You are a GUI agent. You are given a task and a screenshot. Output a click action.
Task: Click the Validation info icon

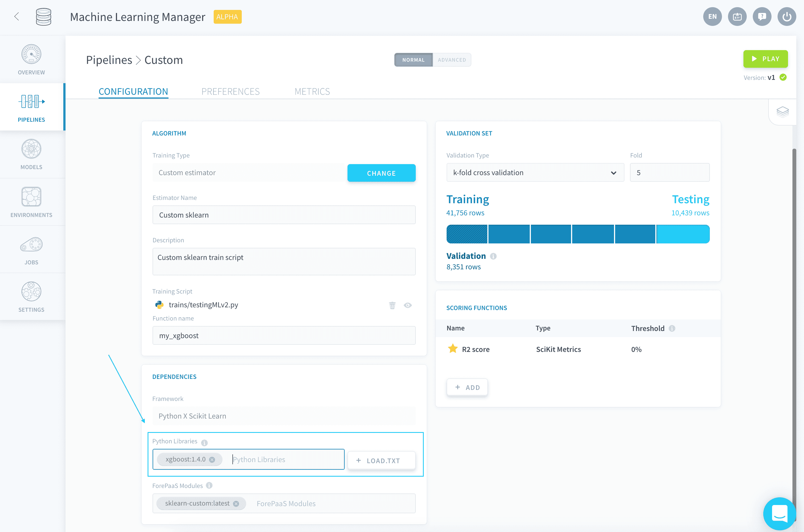(493, 256)
